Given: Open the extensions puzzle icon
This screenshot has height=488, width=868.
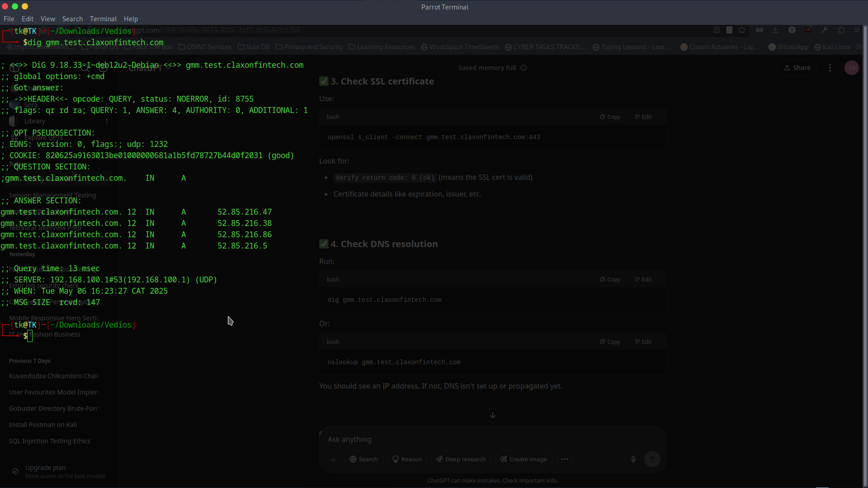Looking at the screenshot, I should point(841,30).
